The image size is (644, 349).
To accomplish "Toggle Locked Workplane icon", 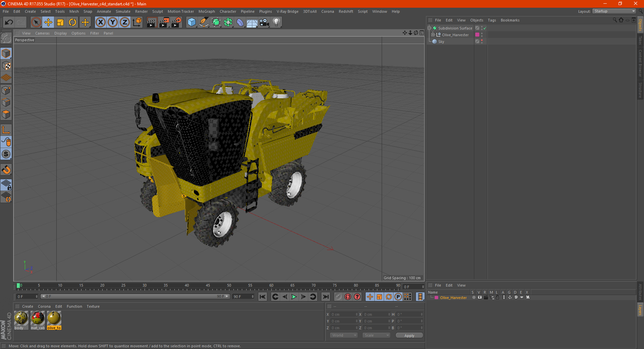I will [x=6, y=185].
